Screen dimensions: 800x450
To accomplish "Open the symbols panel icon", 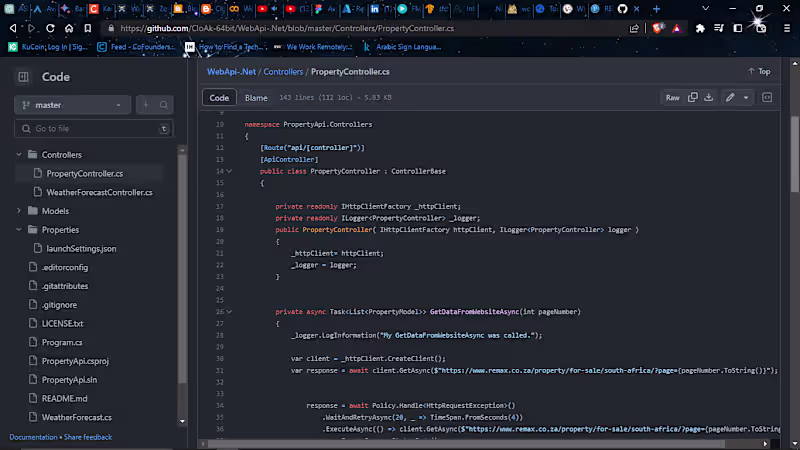I will 767,98.
